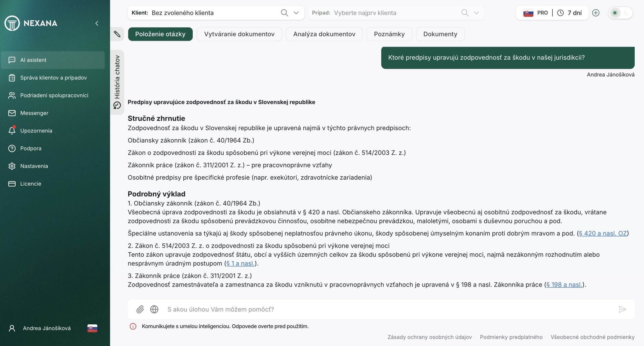Click the NEXANA logo icon
Viewport: 644px width, 346px height.
pos(12,23)
